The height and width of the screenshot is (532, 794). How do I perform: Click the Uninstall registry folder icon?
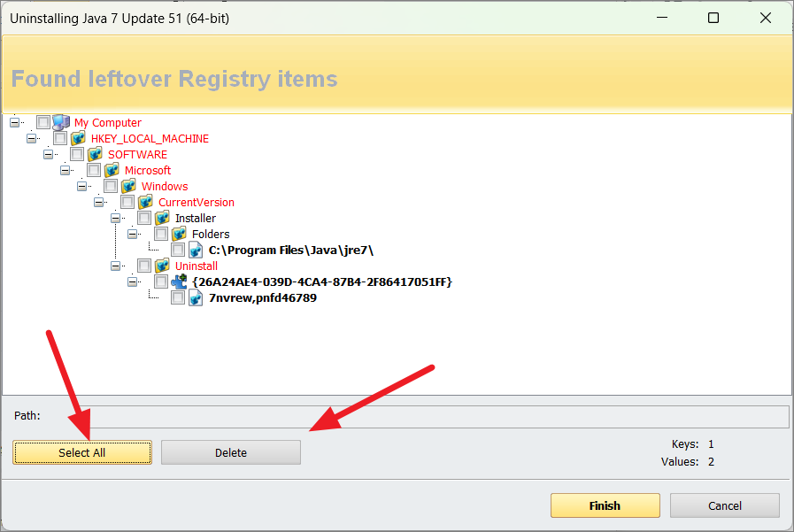point(162,266)
